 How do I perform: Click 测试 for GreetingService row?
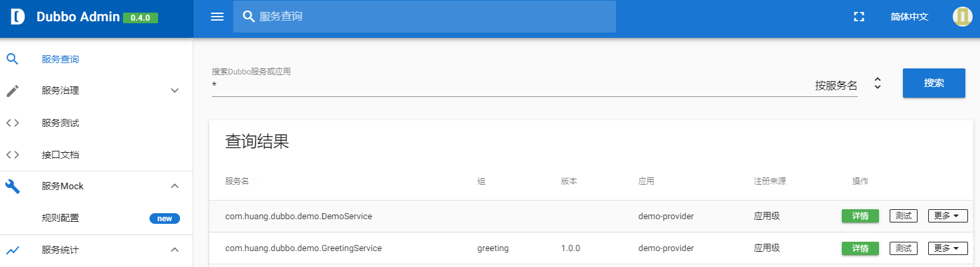point(903,248)
